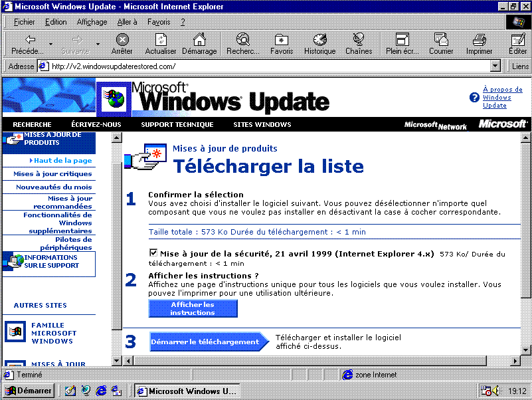This screenshot has height=400, width=532.
Task: Click the Show Desktop quick launch icon
Action: click(70, 391)
